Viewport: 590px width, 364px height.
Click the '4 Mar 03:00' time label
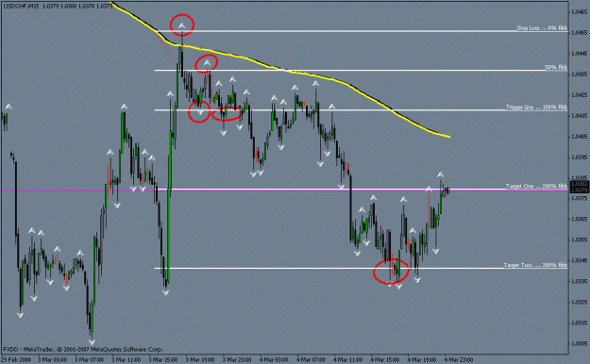(x=274, y=360)
